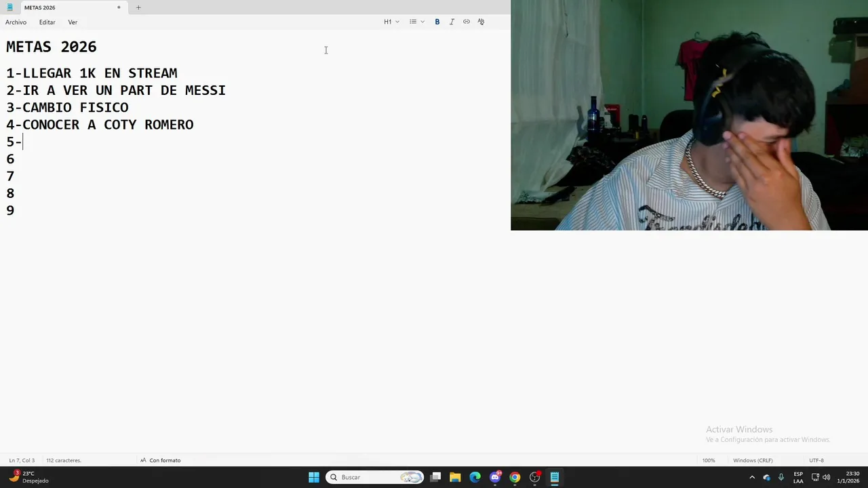The image size is (868, 488).
Task: Open the Archivo menu
Action: tap(16, 22)
